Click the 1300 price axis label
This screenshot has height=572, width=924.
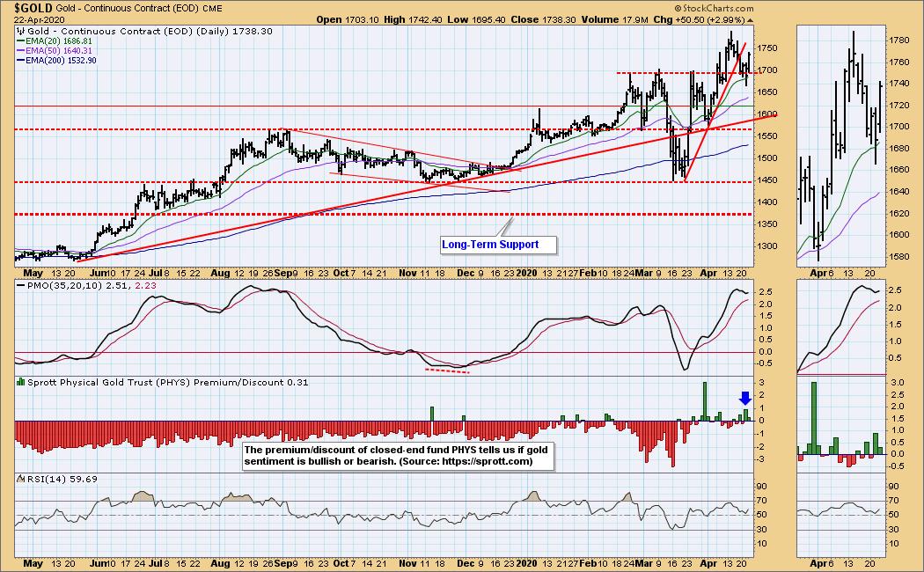pos(767,246)
